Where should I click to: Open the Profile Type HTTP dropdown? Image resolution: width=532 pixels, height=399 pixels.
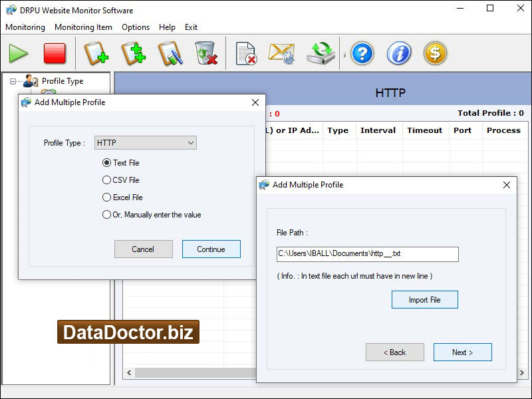pos(146,143)
